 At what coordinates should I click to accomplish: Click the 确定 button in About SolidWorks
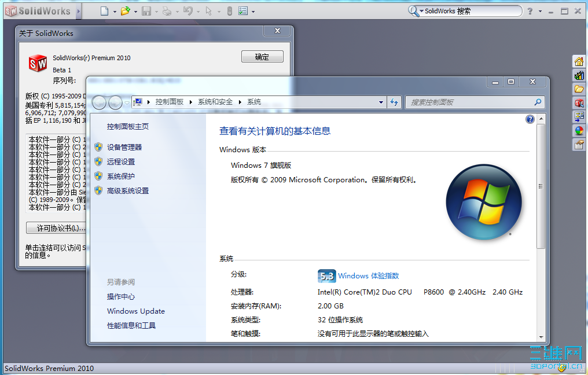pyautogui.click(x=262, y=57)
